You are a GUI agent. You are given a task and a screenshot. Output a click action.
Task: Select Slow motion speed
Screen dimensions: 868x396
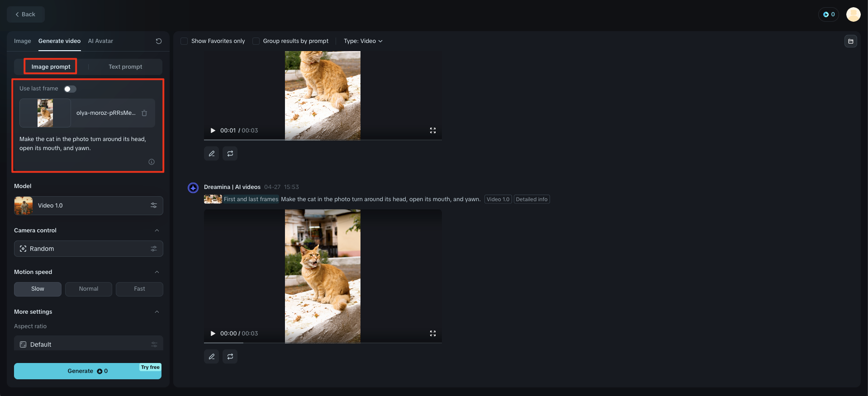[x=38, y=289]
